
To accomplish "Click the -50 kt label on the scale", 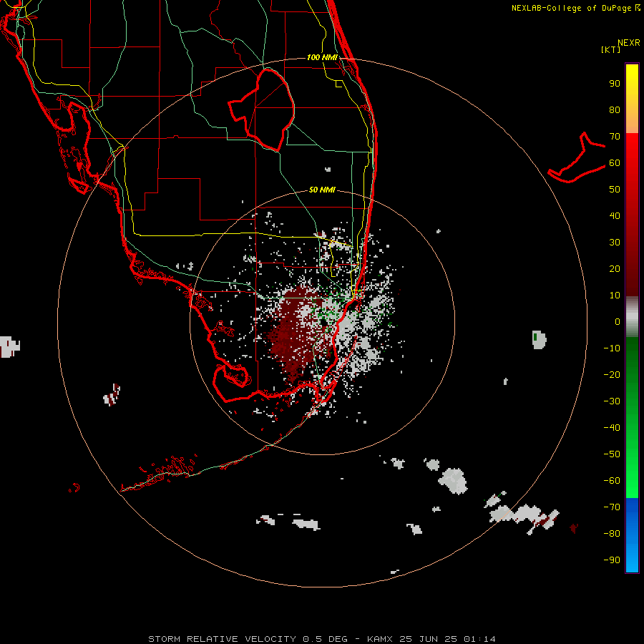I will 612,454.
